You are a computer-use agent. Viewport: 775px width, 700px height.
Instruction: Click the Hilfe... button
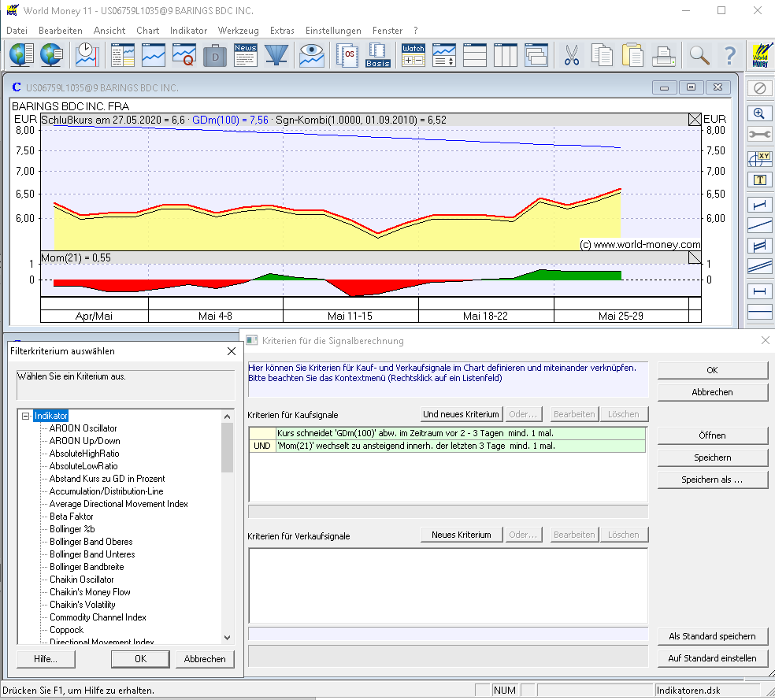pyautogui.click(x=46, y=659)
